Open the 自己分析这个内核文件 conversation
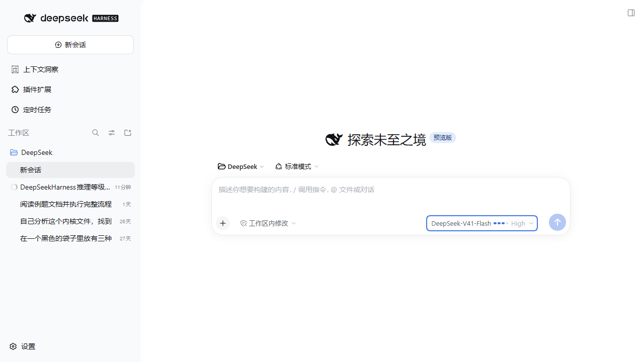Viewport: 644px width, 362px height. tap(70, 221)
